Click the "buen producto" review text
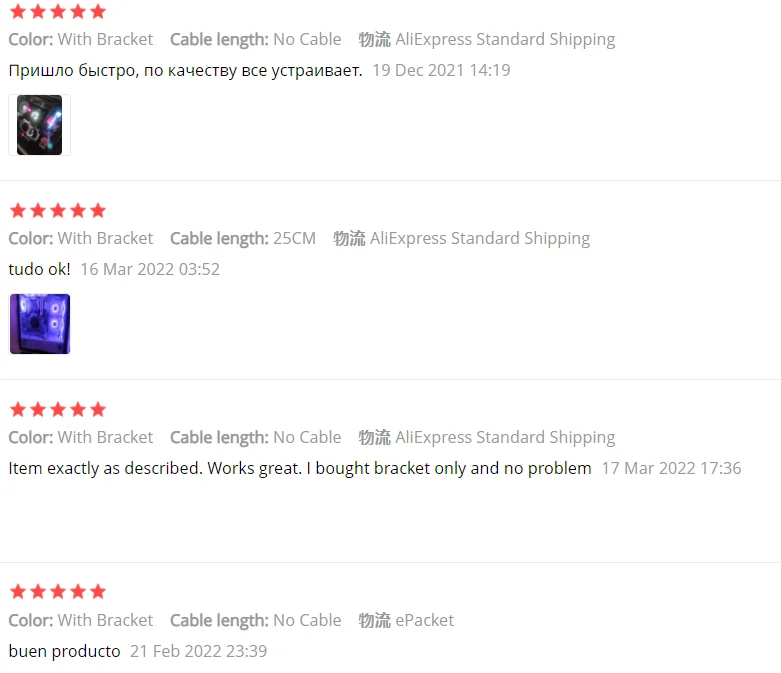The image size is (781, 673). 64,651
